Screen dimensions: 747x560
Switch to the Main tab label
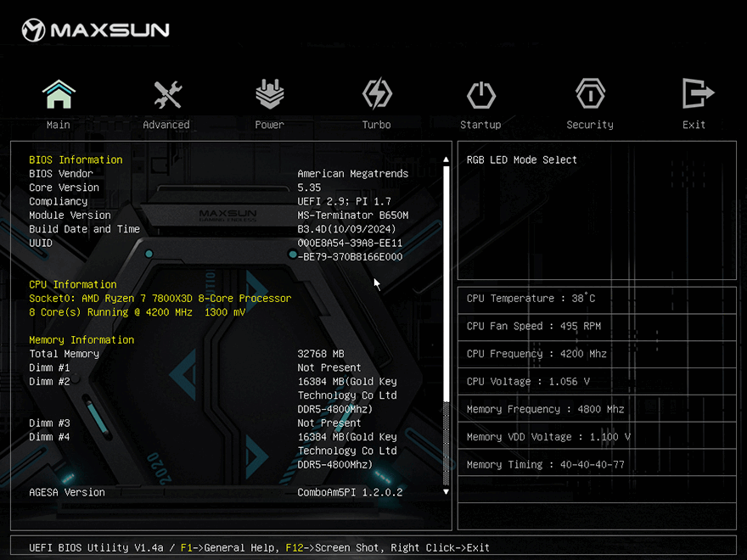pyautogui.click(x=58, y=125)
